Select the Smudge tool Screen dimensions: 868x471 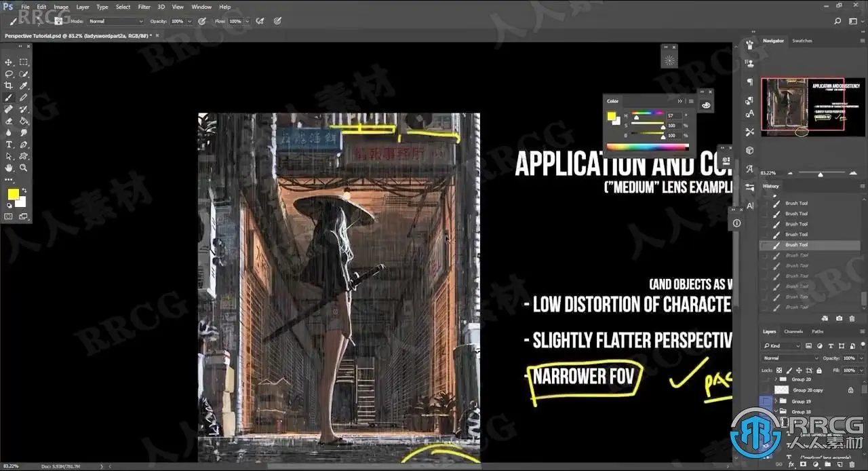(x=24, y=132)
